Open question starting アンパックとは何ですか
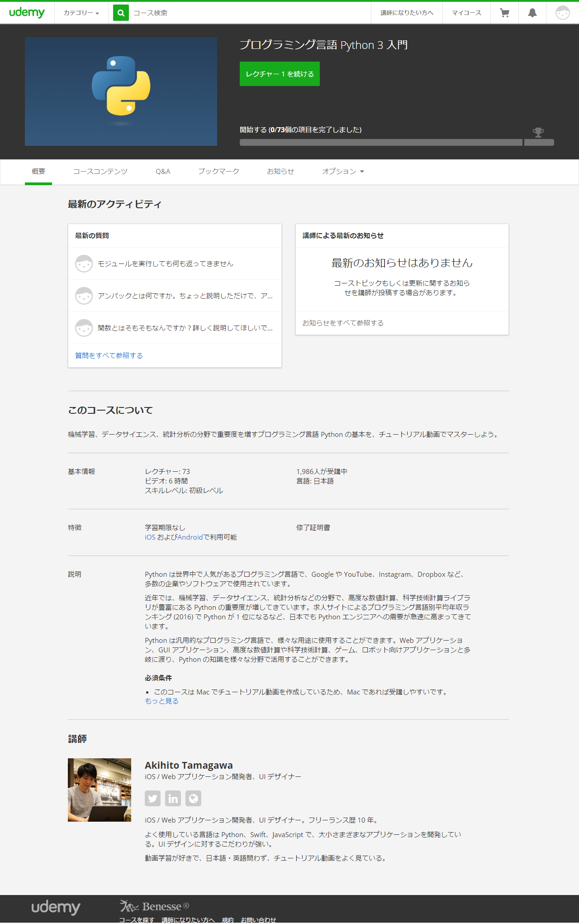 point(185,296)
